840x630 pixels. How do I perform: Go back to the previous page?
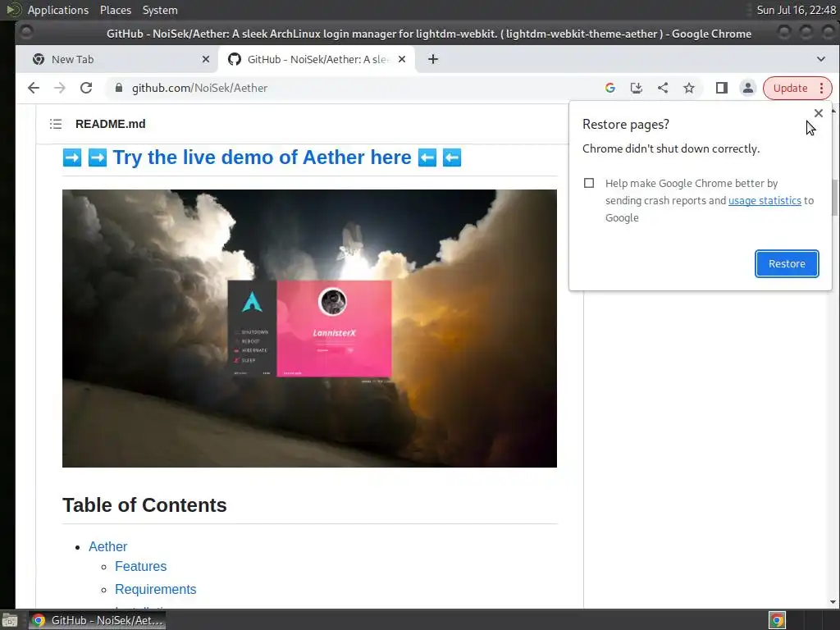33,88
